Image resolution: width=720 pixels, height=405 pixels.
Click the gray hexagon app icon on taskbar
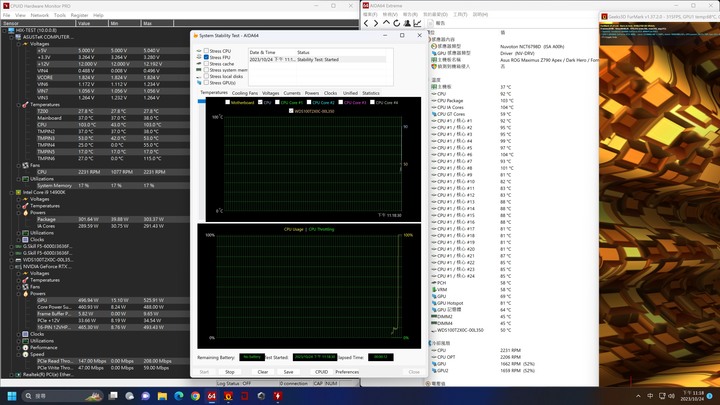[x=261, y=396]
